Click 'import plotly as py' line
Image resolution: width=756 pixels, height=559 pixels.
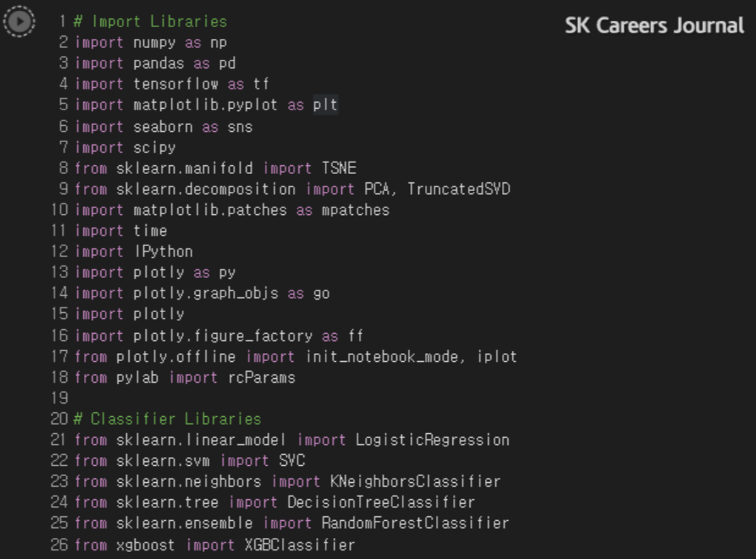(155, 273)
